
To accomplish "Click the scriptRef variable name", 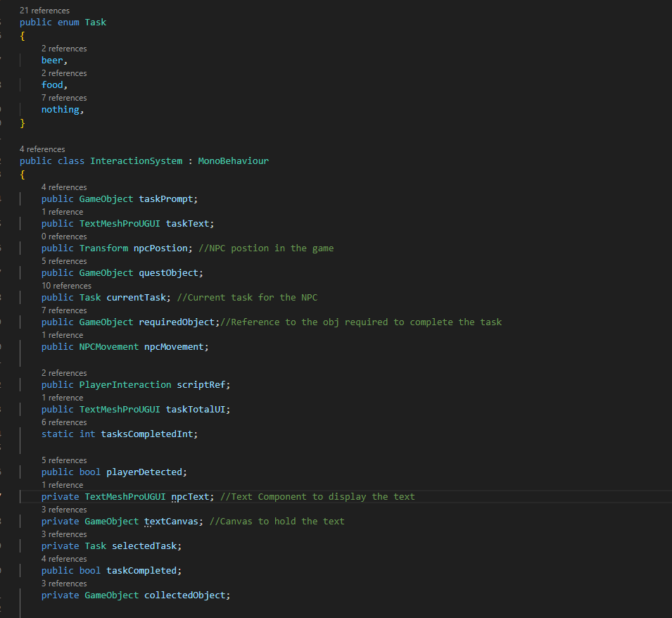I will coord(201,385).
